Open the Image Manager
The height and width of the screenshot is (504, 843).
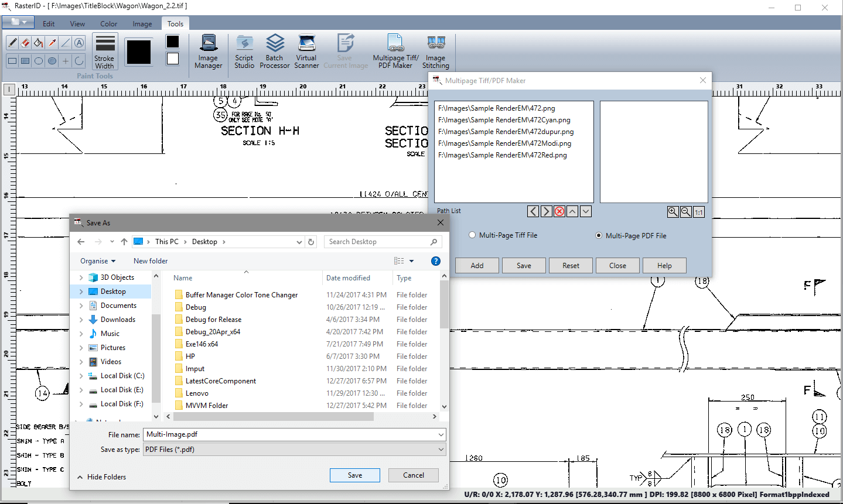[209, 52]
